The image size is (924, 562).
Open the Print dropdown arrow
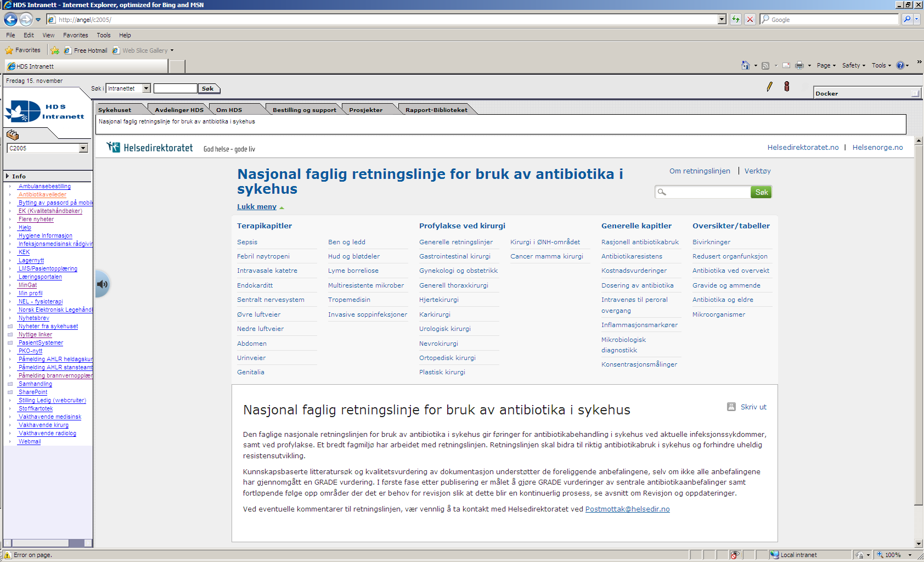point(809,66)
